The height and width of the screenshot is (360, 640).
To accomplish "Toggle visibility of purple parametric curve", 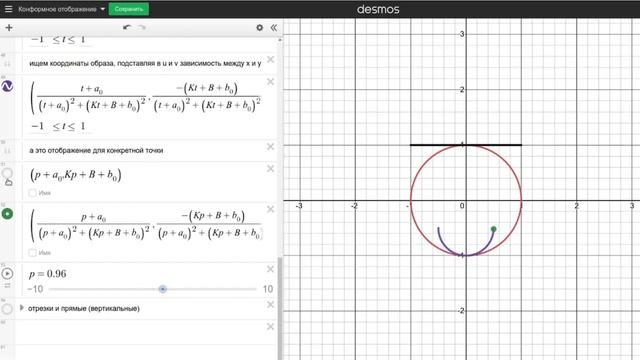I will (7, 86).
